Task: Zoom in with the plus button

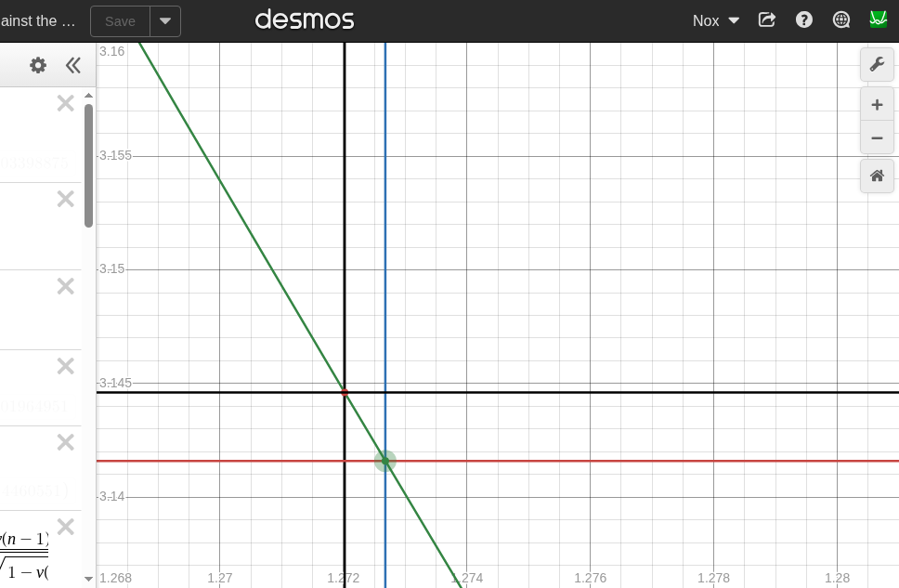Action: click(877, 105)
